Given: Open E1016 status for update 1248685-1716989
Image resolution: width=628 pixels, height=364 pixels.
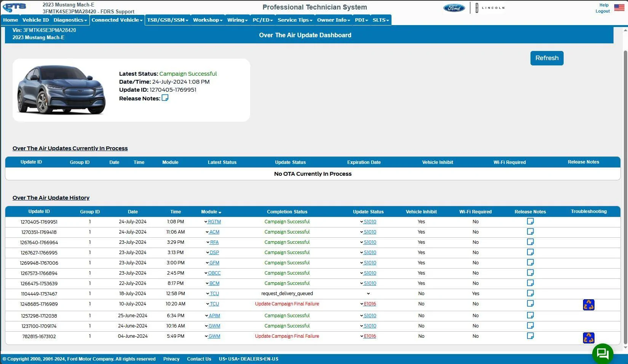Looking at the screenshot, I should pos(368,304).
